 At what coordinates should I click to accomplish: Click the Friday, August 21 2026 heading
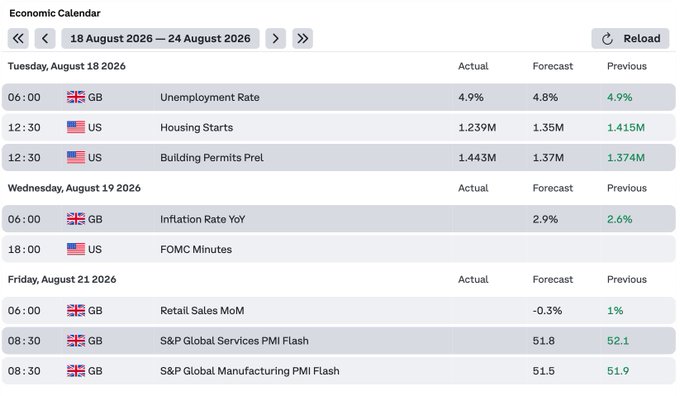click(x=62, y=279)
